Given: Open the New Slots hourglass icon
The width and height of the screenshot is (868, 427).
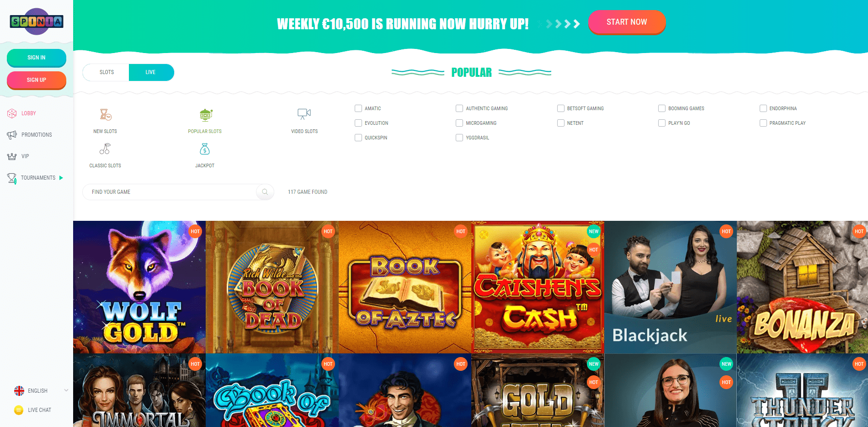Looking at the screenshot, I should pyautogui.click(x=106, y=114).
